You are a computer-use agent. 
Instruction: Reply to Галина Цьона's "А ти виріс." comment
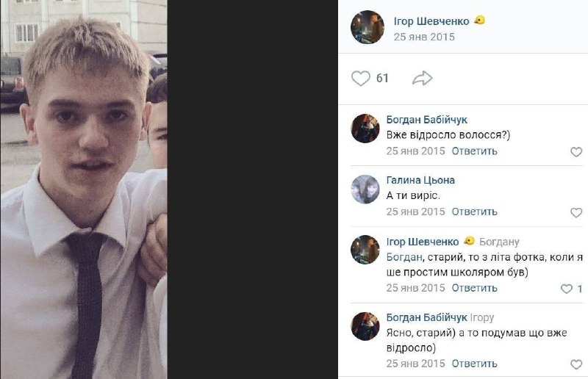pos(474,212)
